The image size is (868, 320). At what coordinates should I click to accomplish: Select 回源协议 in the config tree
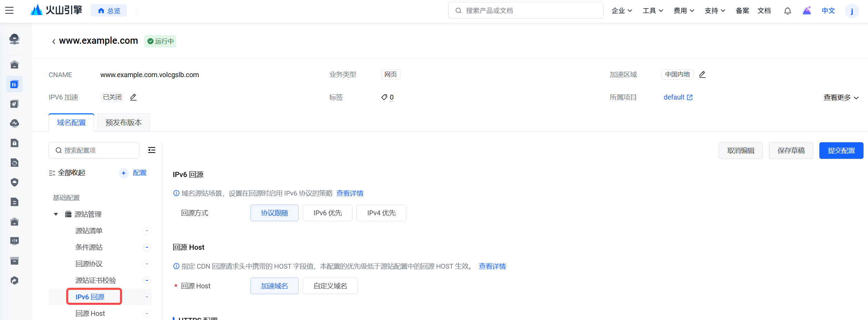coord(89,264)
